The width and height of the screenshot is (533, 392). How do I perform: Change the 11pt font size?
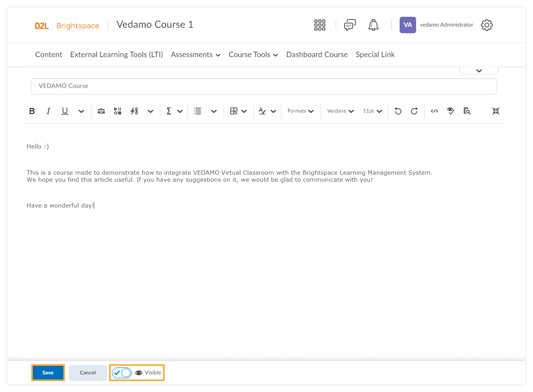373,111
